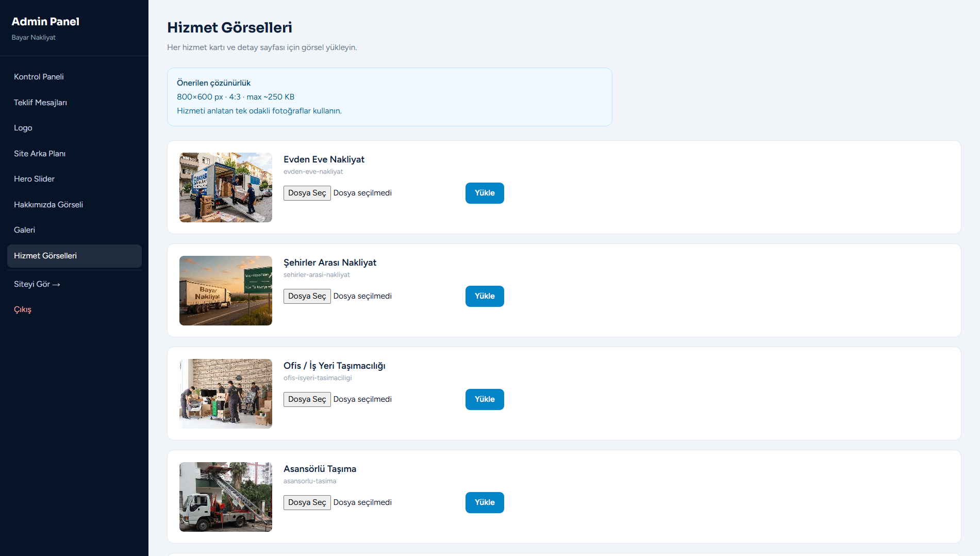Choose file for Asansörlü Taşıma
Viewport: 980px width, 556px height.
[x=307, y=502]
